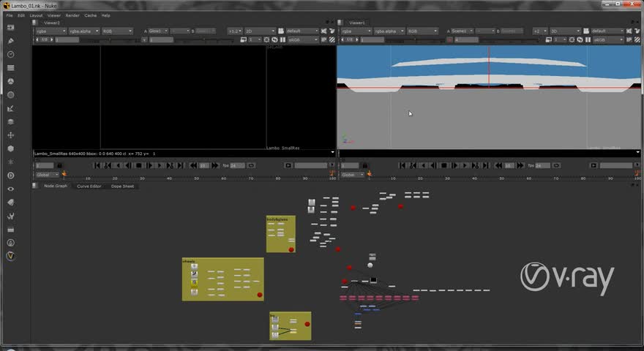Open the Edit menu
The image size is (644, 351).
pos(21,15)
